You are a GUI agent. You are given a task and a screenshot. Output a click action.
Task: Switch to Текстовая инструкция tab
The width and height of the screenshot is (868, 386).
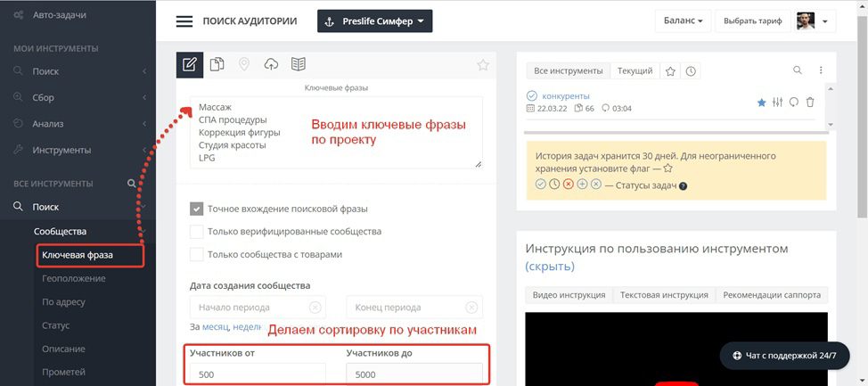[x=664, y=294]
